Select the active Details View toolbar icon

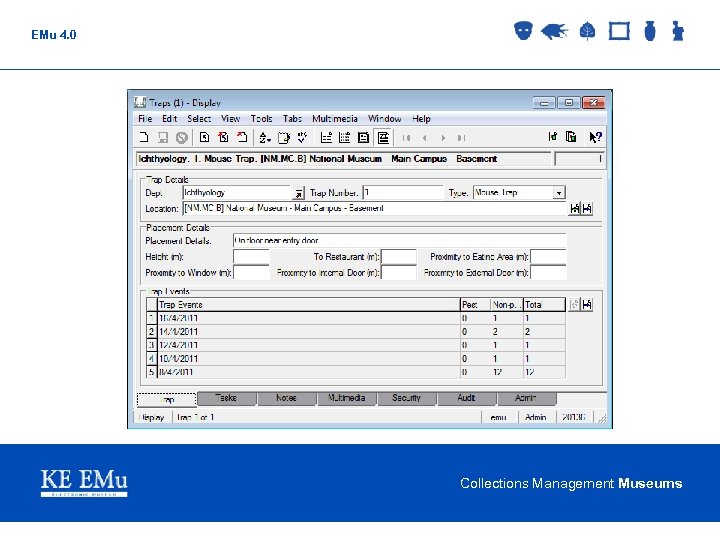click(x=383, y=137)
